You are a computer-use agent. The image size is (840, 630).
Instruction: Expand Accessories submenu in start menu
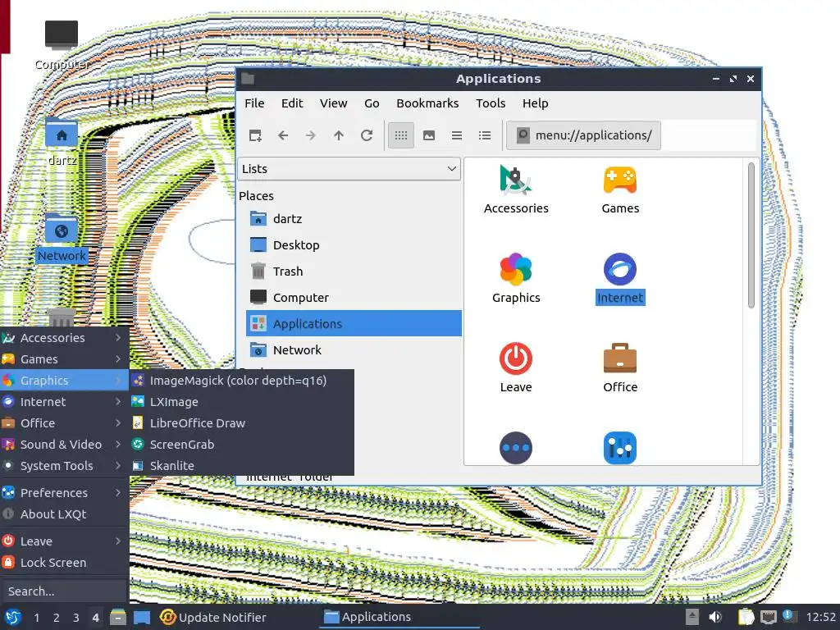[x=64, y=337]
